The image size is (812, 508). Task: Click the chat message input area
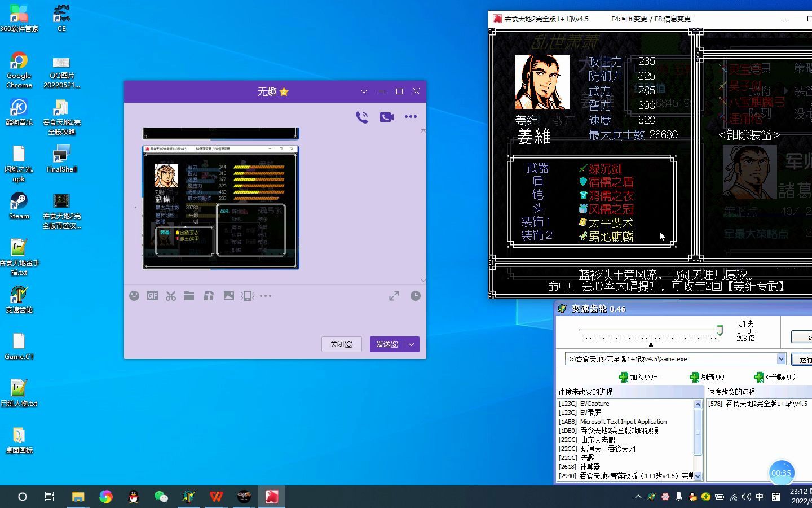click(275, 319)
